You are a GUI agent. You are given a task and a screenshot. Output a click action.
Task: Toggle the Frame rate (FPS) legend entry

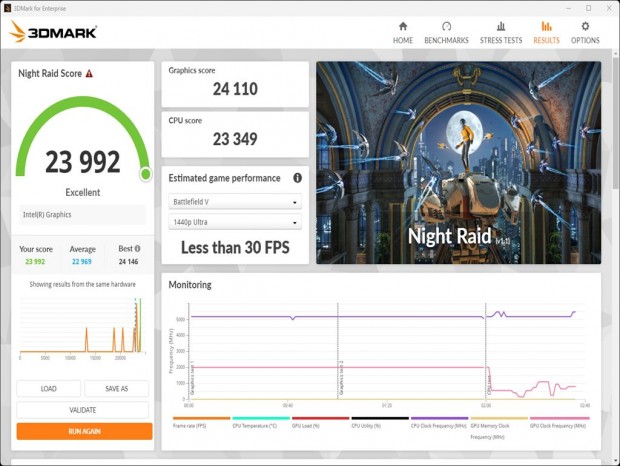(x=201, y=422)
